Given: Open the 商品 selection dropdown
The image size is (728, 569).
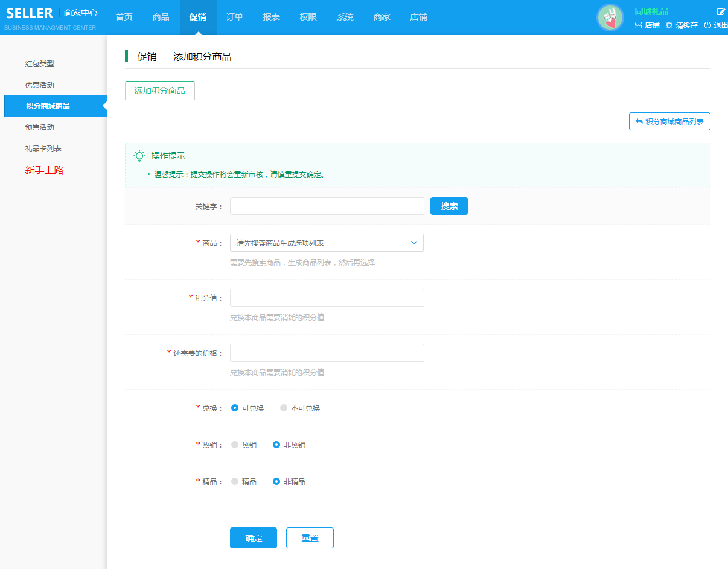Looking at the screenshot, I should click(x=327, y=243).
